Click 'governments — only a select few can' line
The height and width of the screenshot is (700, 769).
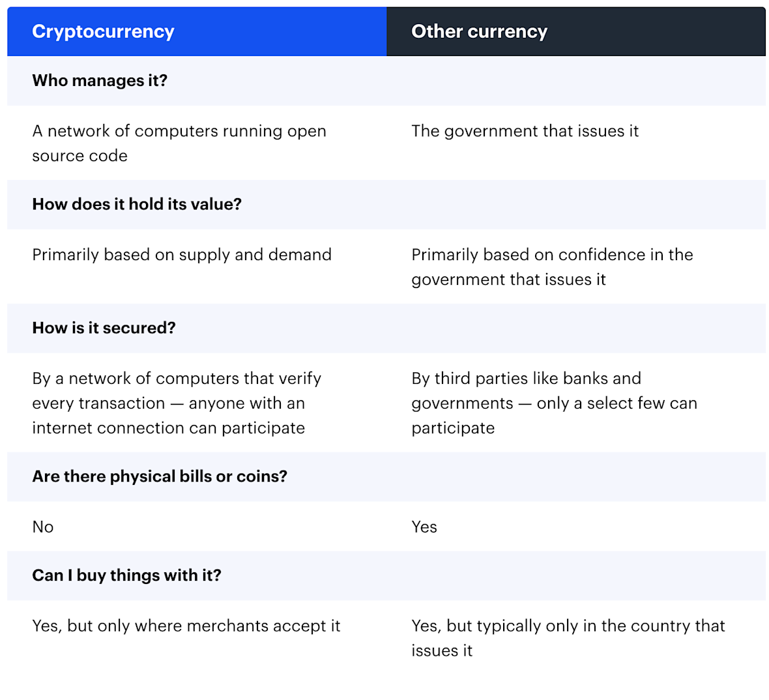pyautogui.click(x=554, y=403)
